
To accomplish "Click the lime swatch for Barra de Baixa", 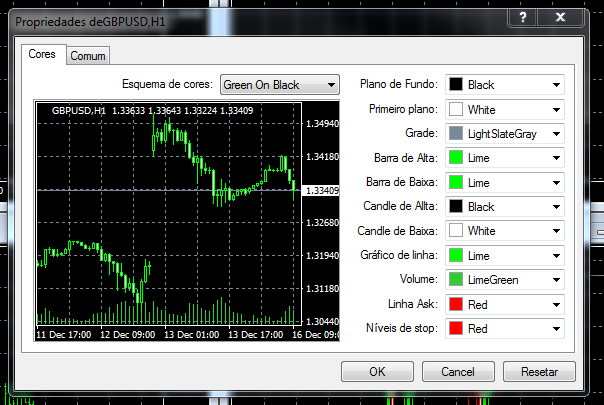I will [456, 182].
